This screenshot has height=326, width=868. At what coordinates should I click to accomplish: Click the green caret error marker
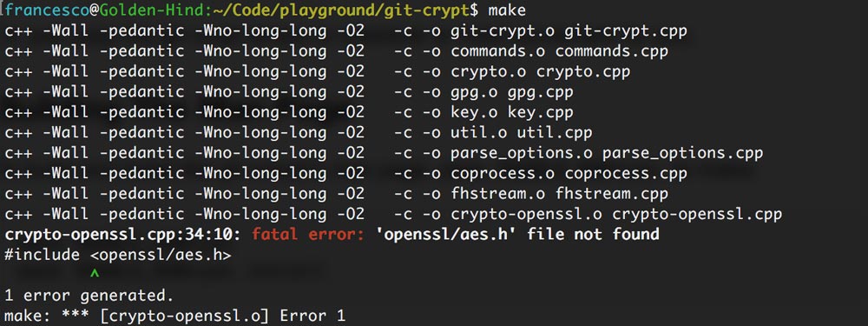pyautogui.click(x=94, y=273)
